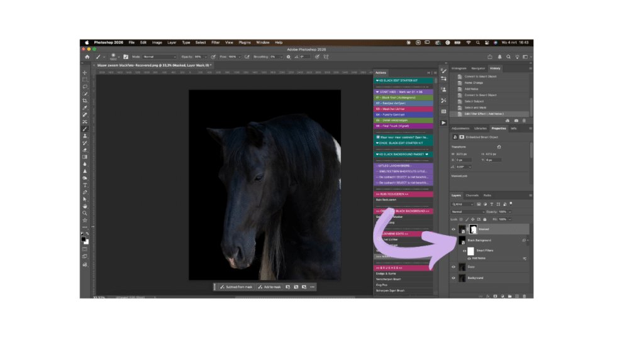This screenshot has width=644, height=338.
Task: Click the Home icon in options bar
Action: (x=87, y=57)
